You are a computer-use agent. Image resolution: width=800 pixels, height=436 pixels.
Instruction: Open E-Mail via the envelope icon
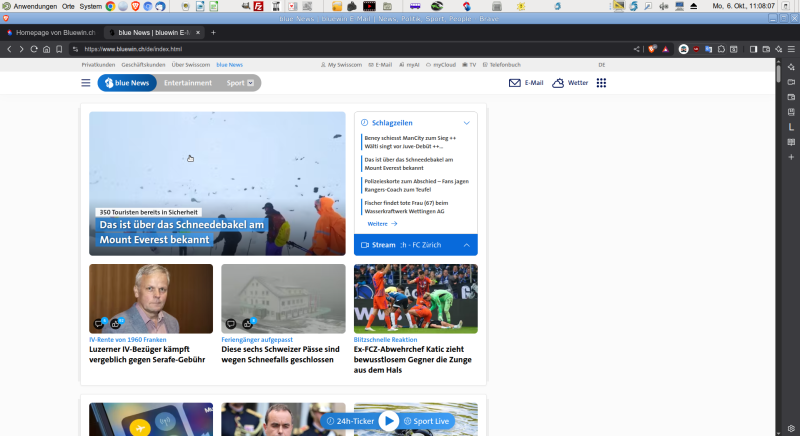(x=514, y=83)
